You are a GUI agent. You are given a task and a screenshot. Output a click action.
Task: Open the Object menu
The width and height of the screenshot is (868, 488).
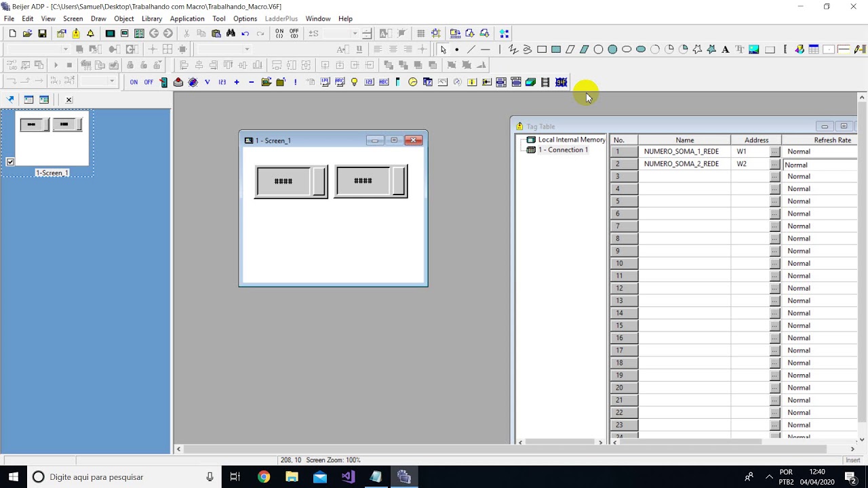click(x=124, y=18)
